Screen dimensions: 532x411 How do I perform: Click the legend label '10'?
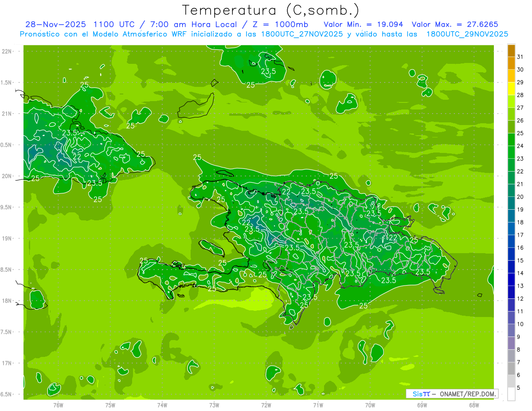pyautogui.click(x=520, y=324)
